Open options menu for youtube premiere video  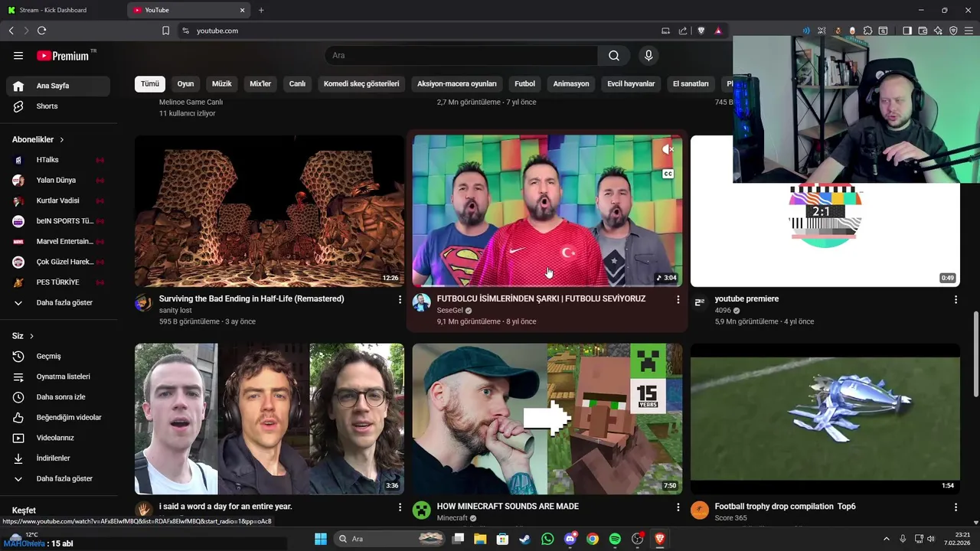point(955,300)
